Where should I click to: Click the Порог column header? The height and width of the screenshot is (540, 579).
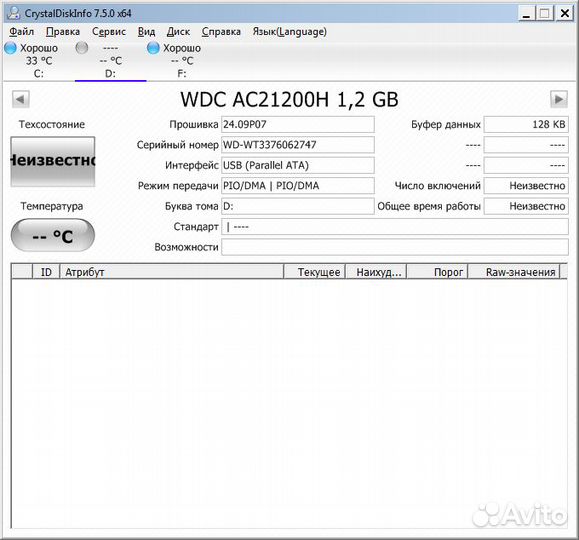437,272
